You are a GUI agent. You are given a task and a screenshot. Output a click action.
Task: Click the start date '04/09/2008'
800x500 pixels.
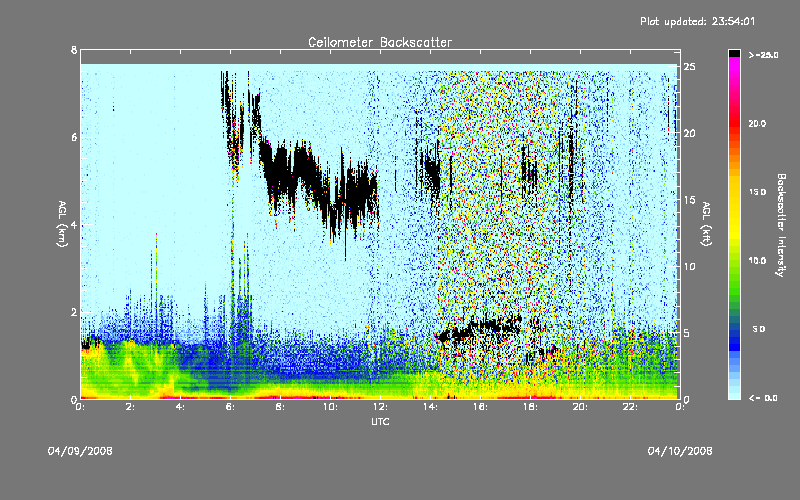80,451
